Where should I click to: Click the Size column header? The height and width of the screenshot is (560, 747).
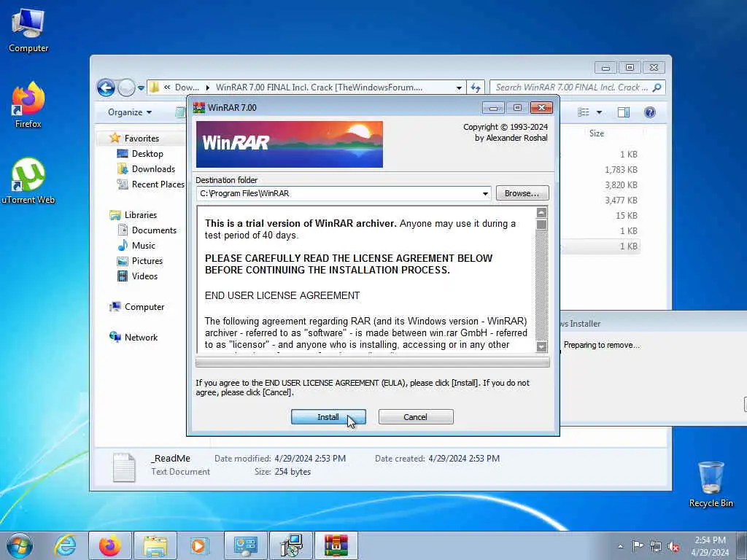(x=597, y=133)
